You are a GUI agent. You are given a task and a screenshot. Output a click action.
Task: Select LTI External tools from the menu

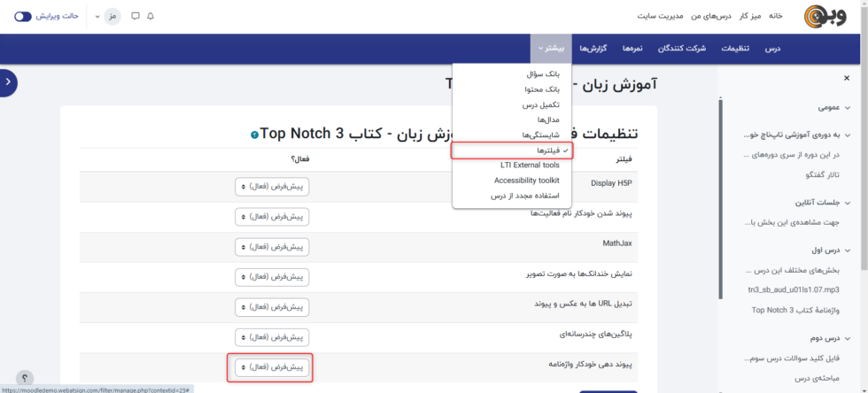[x=530, y=166]
